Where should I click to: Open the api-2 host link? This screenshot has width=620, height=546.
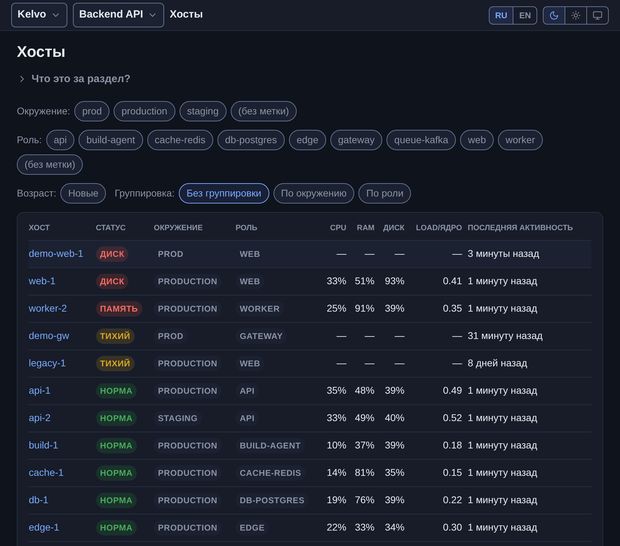pos(40,418)
